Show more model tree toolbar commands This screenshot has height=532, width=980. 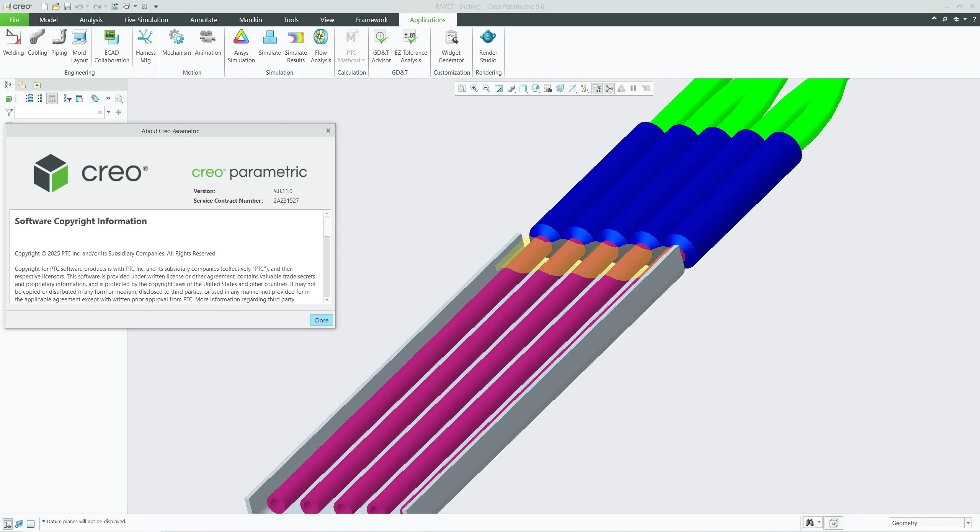(x=108, y=99)
